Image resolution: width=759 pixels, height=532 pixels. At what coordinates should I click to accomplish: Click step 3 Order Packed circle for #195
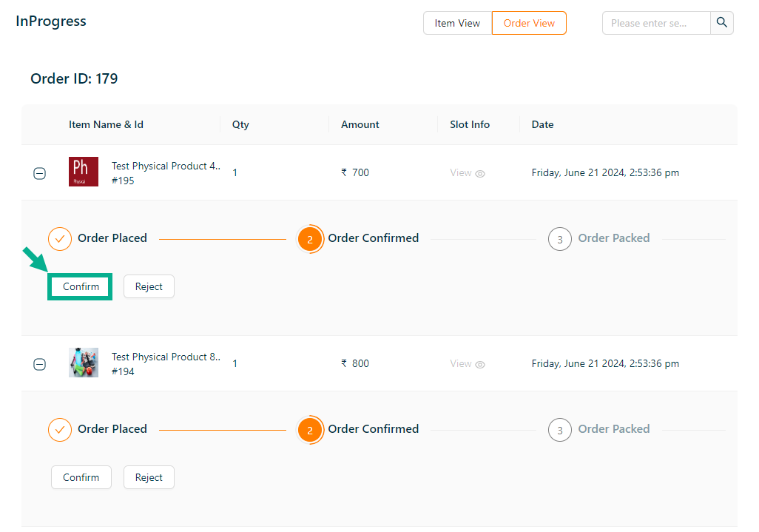point(560,239)
